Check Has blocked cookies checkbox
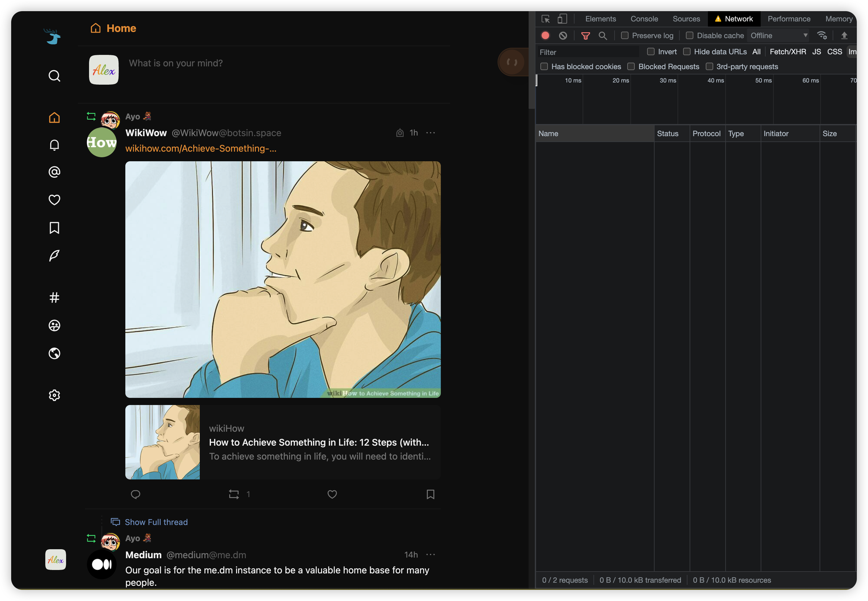Screen dimensions: 868x601 tap(544, 67)
